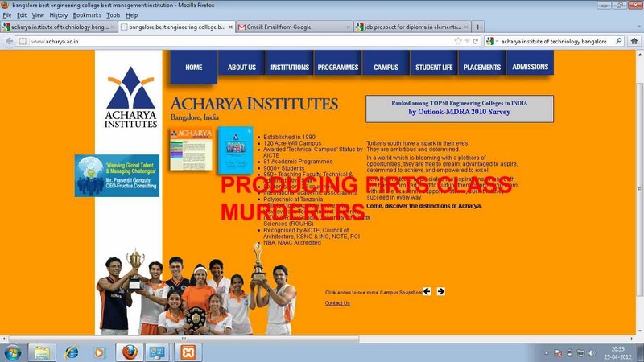This screenshot has height=362, width=644.
Task: Open the Help menu
Action: click(x=131, y=15)
